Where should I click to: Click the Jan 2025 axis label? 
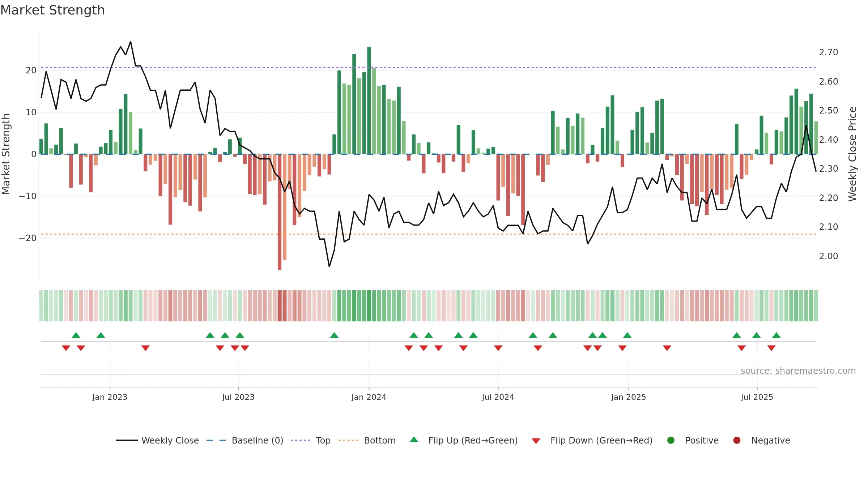click(x=629, y=397)
